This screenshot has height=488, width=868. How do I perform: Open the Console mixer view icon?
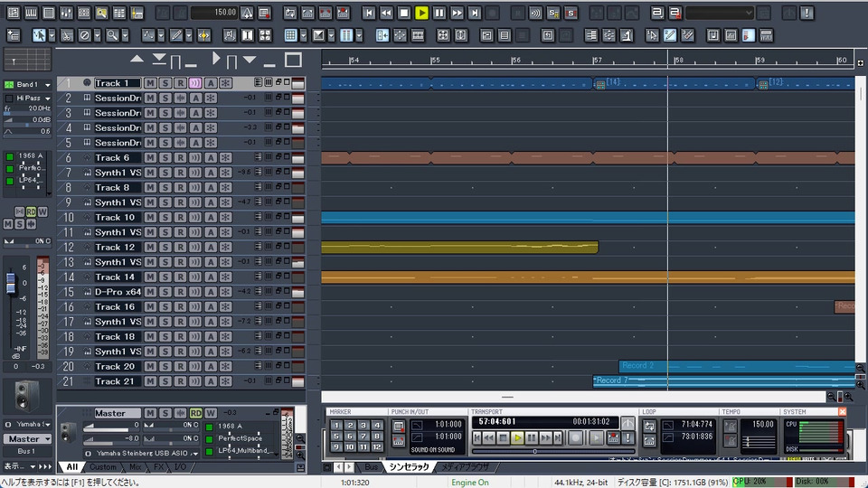[66, 14]
